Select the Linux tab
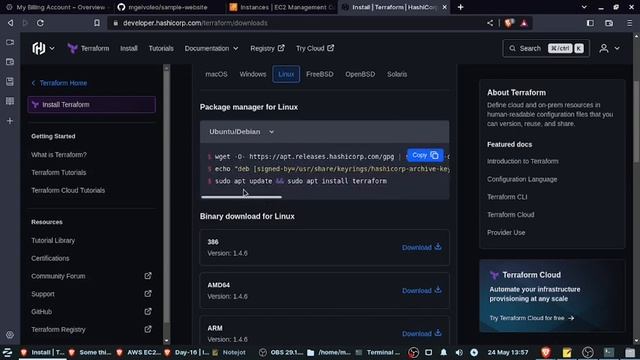This screenshot has height=360, width=640. pos(286,74)
